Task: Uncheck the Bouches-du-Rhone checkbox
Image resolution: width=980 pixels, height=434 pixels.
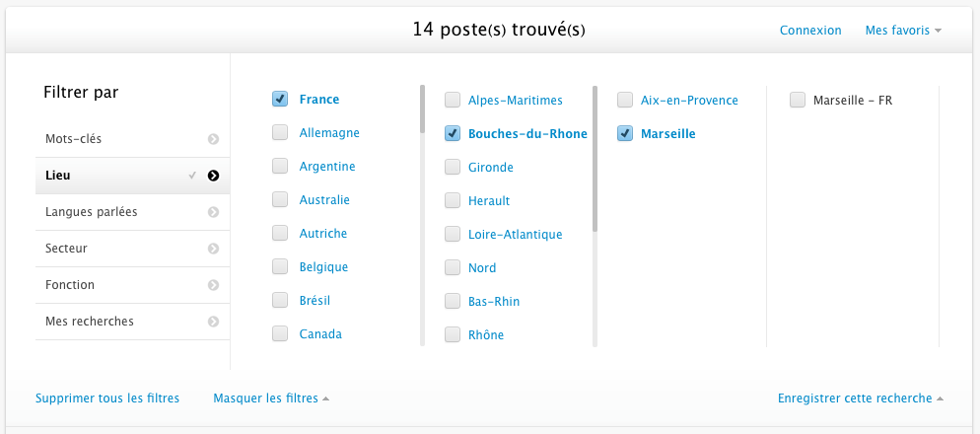Action: 453,133
